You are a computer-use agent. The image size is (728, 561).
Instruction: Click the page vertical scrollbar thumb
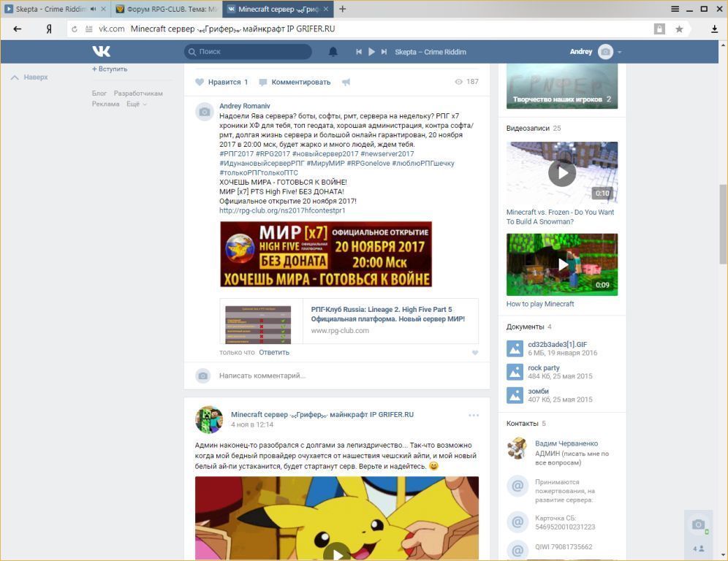coord(723,224)
